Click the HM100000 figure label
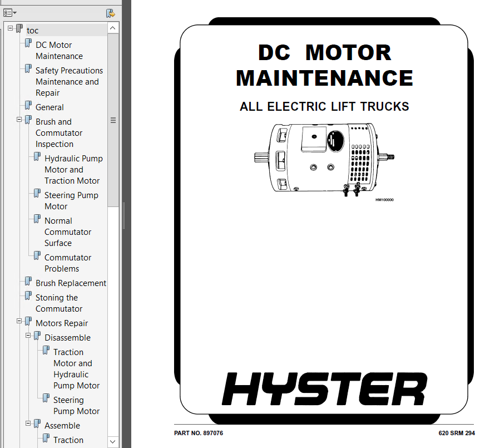Image resolution: width=495 pixels, height=448 pixels. pos(384,200)
